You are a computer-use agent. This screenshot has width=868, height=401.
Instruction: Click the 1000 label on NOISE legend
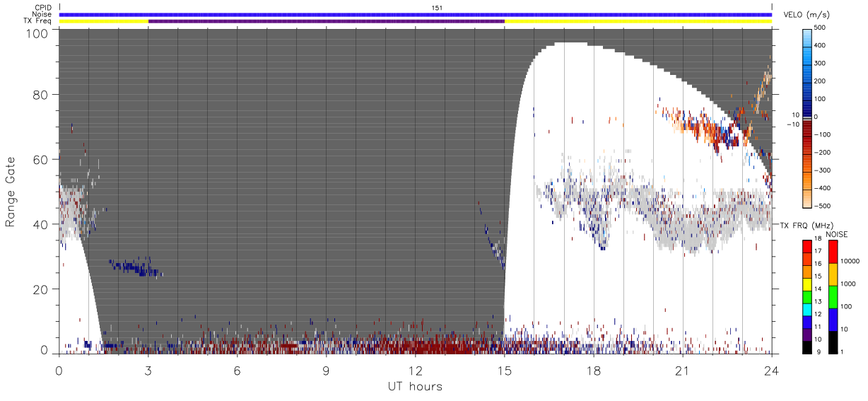(x=848, y=284)
